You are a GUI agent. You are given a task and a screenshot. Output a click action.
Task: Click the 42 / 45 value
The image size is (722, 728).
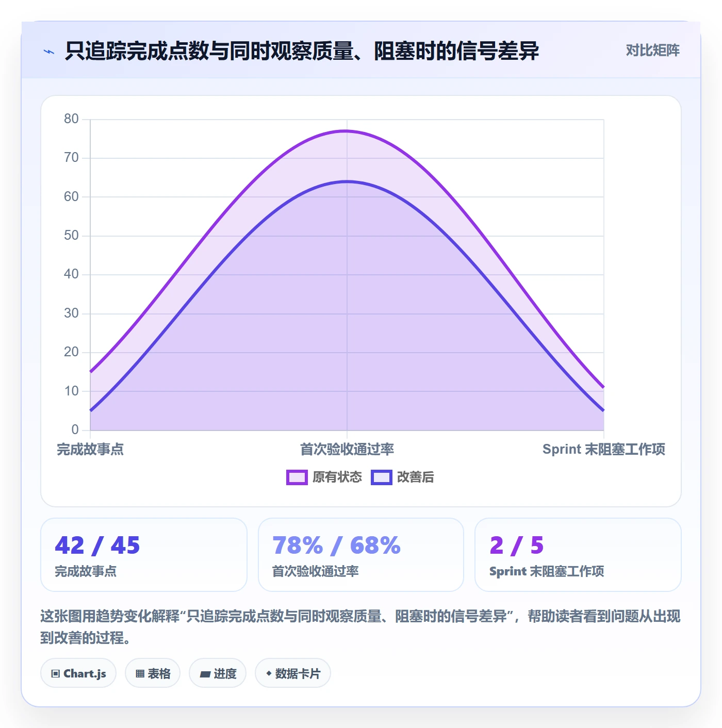[97, 545]
